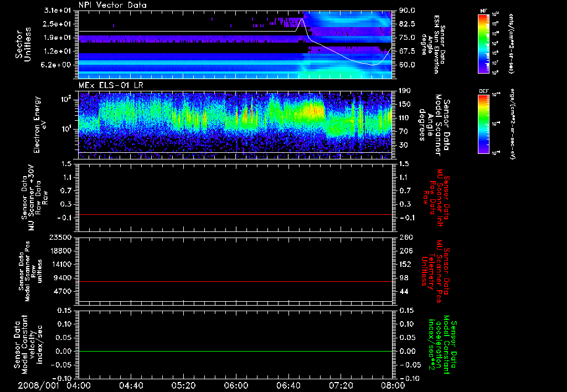Click the 04:40 time tick label
The height and width of the screenshot is (392, 567).
(x=131, y=385)
